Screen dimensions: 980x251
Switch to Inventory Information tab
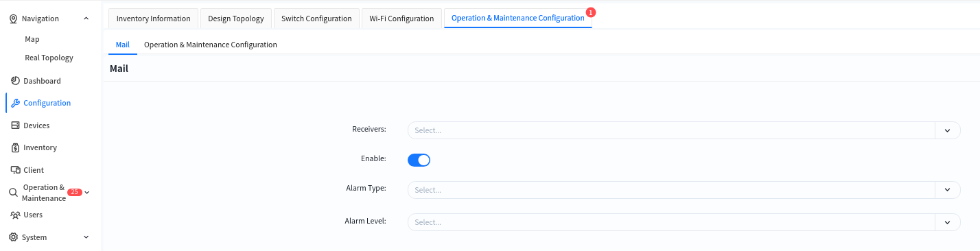pos(154,19)
